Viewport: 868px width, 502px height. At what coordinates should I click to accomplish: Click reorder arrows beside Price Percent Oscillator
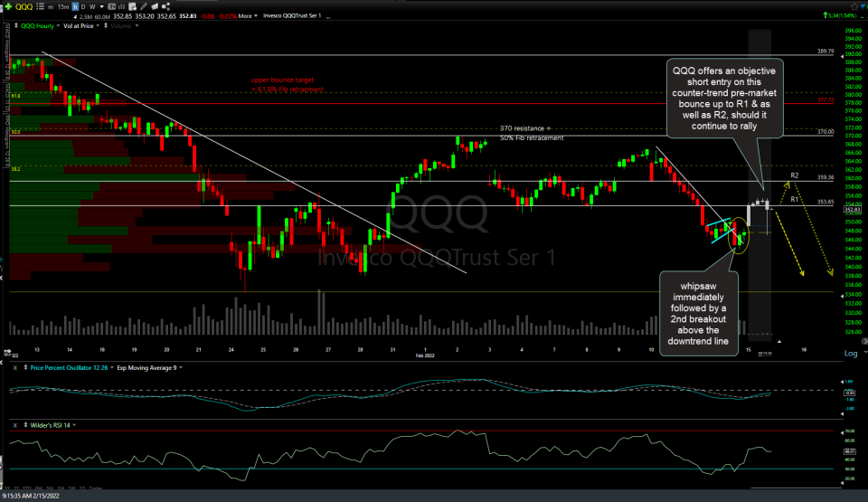point(25,368)
